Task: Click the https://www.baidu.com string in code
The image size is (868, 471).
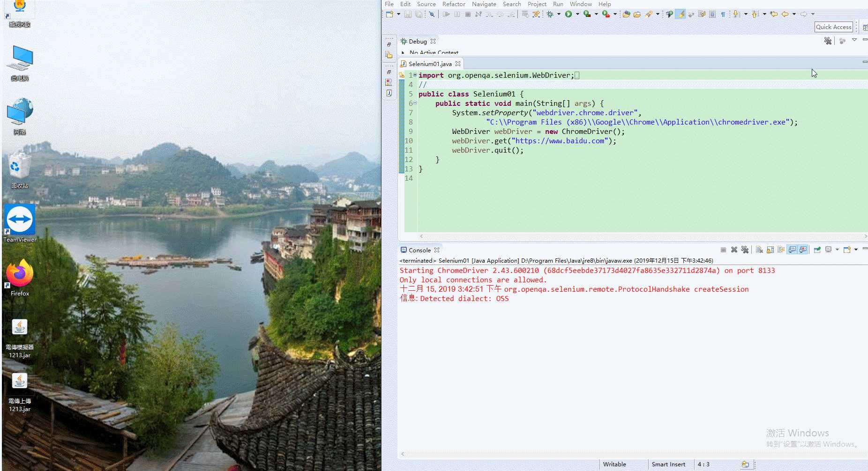Action: (x=560, y=140)
